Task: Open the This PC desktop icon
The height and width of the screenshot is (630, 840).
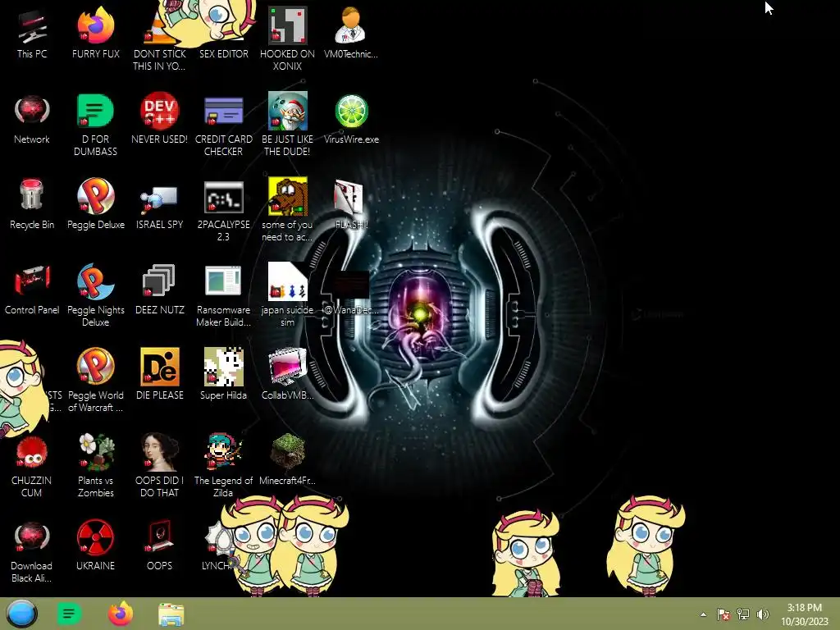Action: click(32, 34)
